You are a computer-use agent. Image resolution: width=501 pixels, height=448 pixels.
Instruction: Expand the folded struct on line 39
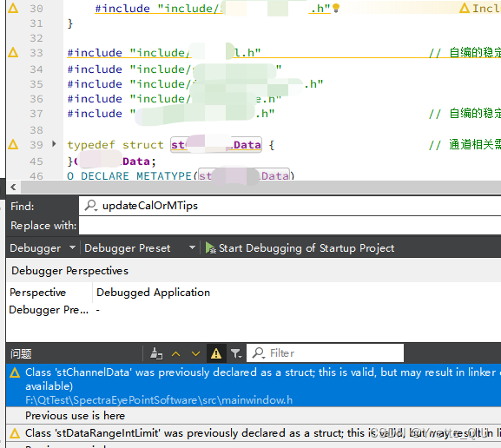pyautogui.click(x=54, y=144)
